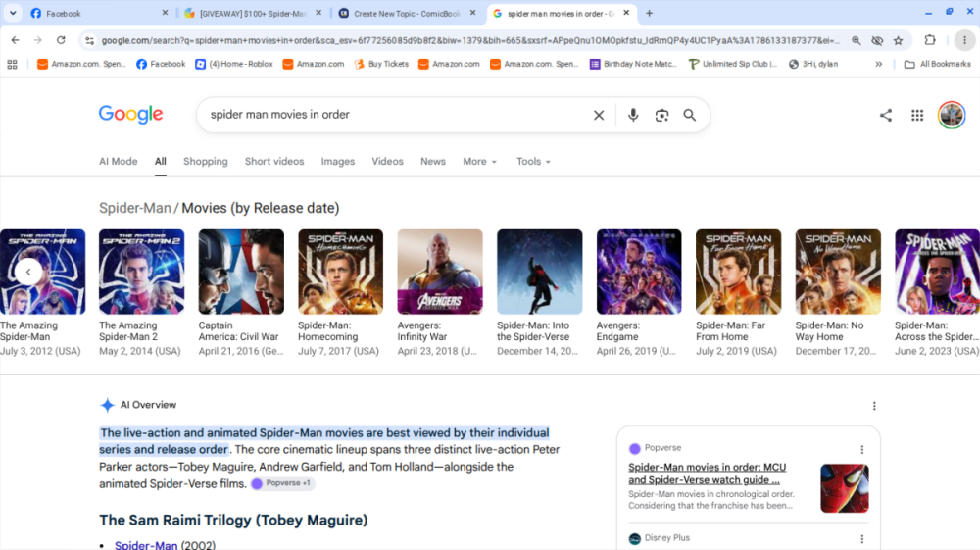Open the bookmarks bar apps grid icon

[x=12, y=64]
